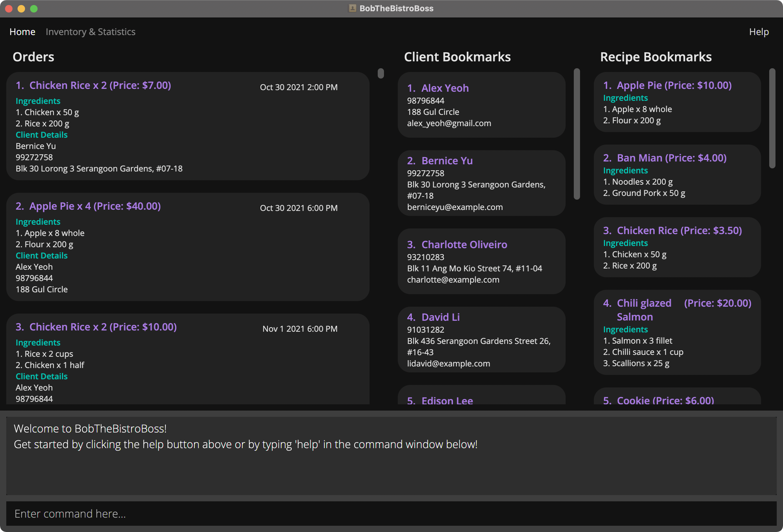Select Bernice Yu client bookmark
This screenshot has width=783, height=532.
tap(481, 183)
